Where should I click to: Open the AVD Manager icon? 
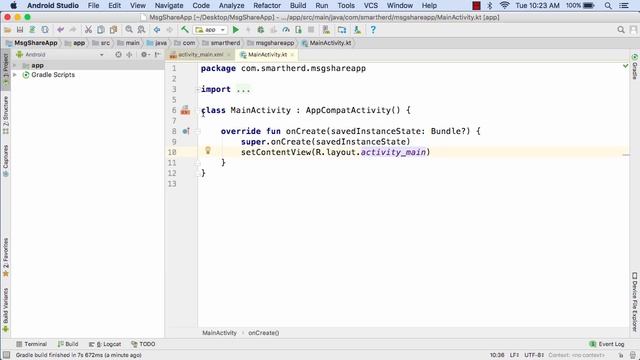coord(326,30)
